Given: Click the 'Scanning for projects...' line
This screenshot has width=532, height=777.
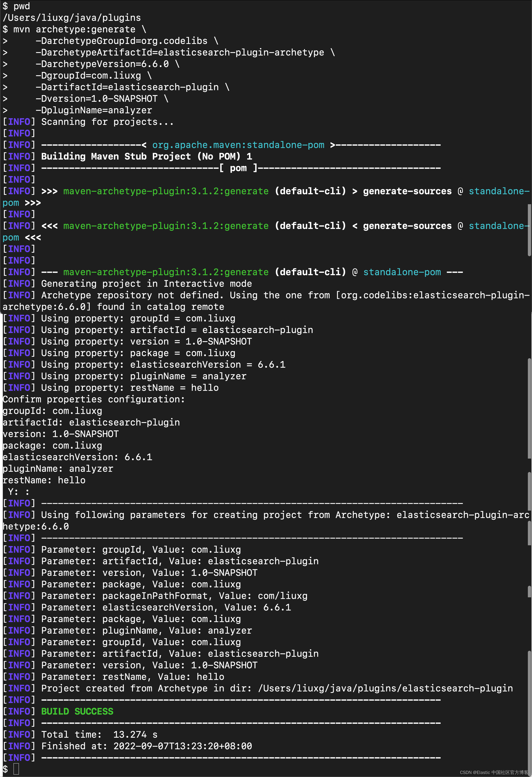Looking at the screenshot, I should pyautogui.click(x=107, y=122).
